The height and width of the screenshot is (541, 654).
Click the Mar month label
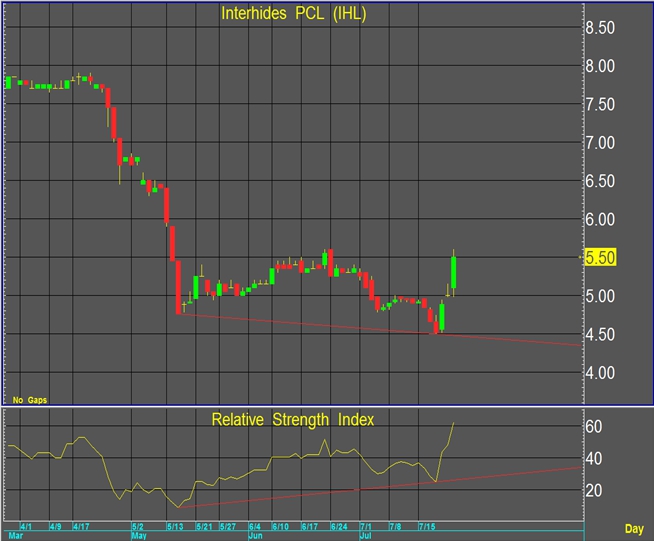pyautogui.click(x=15, y=536)
